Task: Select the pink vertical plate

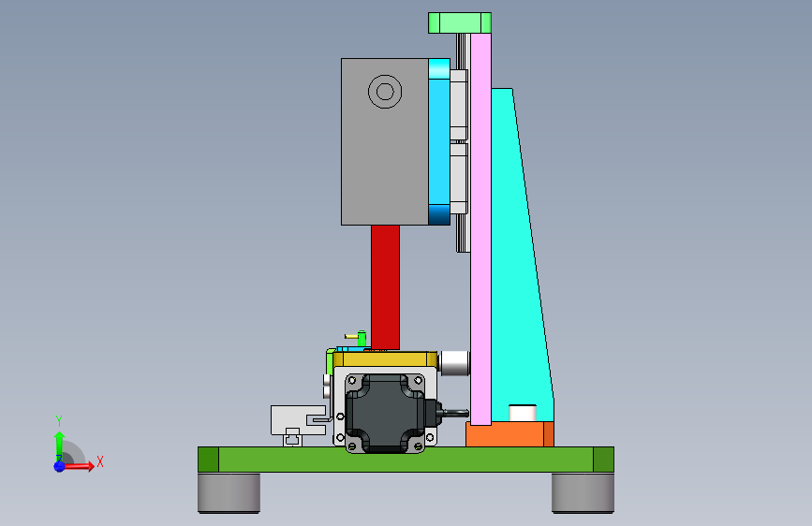Action: click(x=480, y=228)
